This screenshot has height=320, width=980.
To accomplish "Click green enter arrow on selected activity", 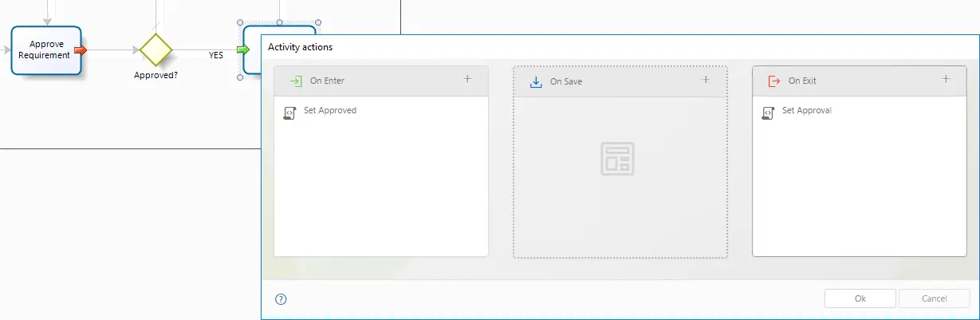I will pos(243,50).
